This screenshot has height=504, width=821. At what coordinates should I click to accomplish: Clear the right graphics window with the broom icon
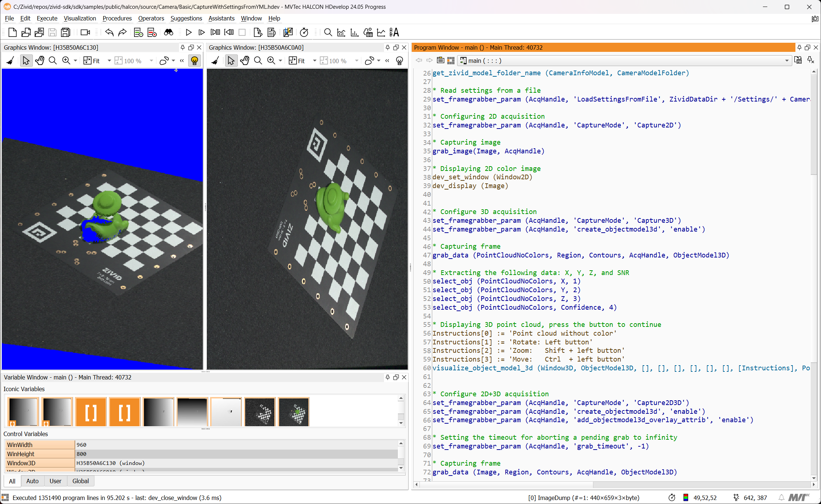click(215, 60)
